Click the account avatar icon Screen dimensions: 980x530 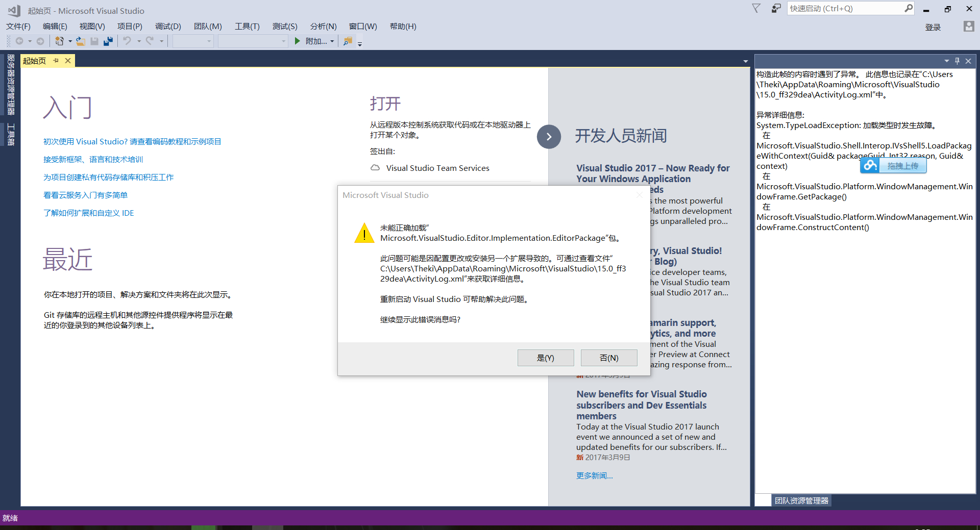(x=969, y=27)
